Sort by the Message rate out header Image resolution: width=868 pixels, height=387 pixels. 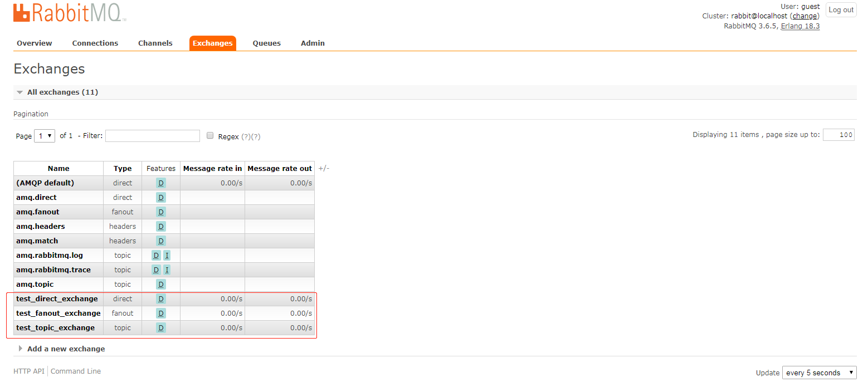click(280, 169)
